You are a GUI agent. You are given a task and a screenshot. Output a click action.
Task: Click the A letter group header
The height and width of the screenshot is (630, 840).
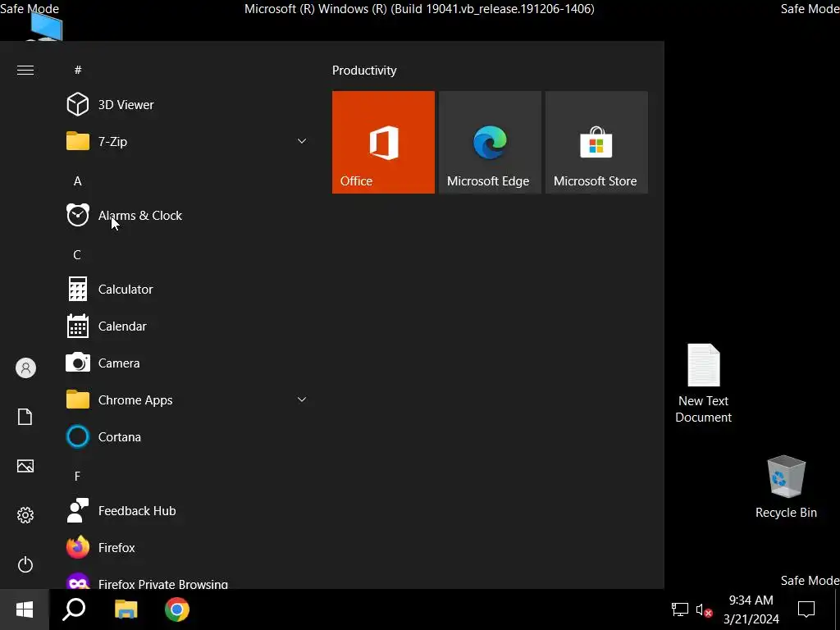click(78, 181)
